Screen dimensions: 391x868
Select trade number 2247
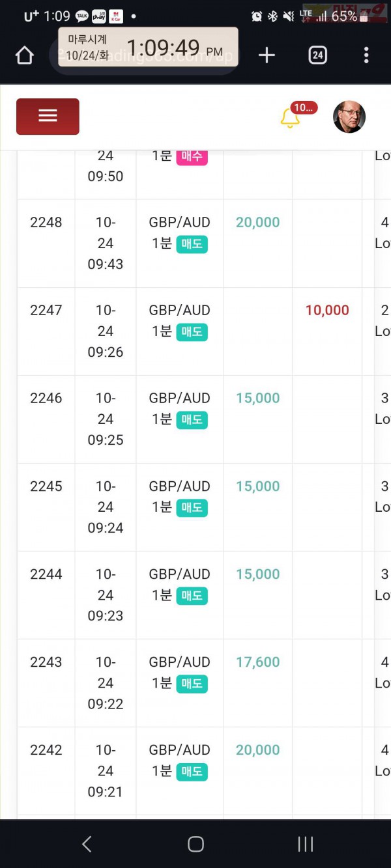(46, 310)
